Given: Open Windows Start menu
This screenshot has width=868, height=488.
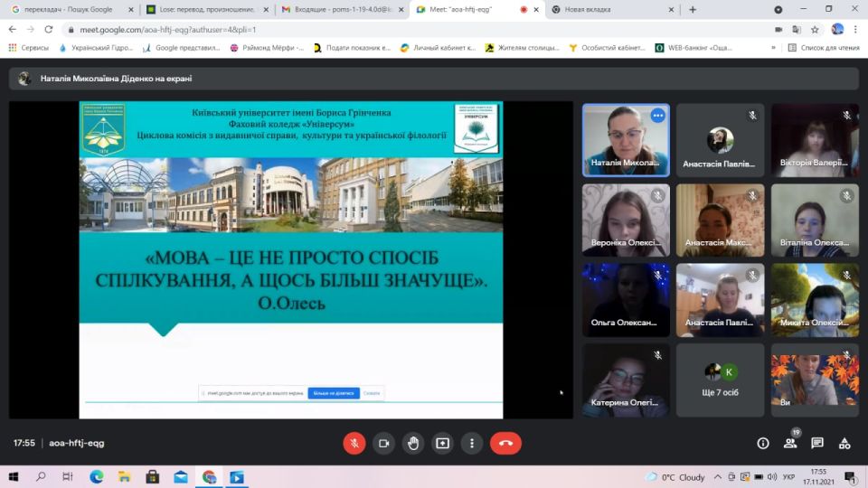Looking at the screenshot, I should coord(14,476).
